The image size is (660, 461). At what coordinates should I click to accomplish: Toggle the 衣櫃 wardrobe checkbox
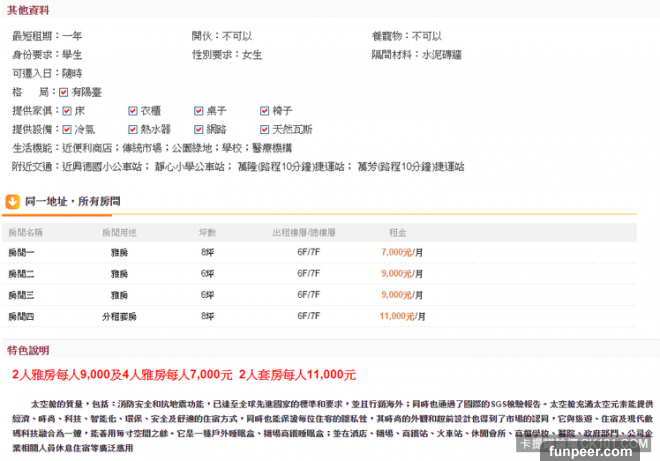click(x=133, y=111)
